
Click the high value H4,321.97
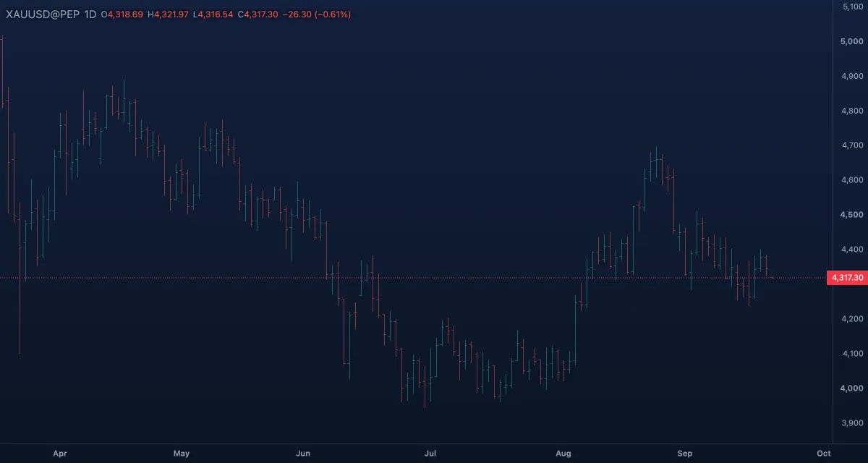pyautogui.click(x=168, y=14)
